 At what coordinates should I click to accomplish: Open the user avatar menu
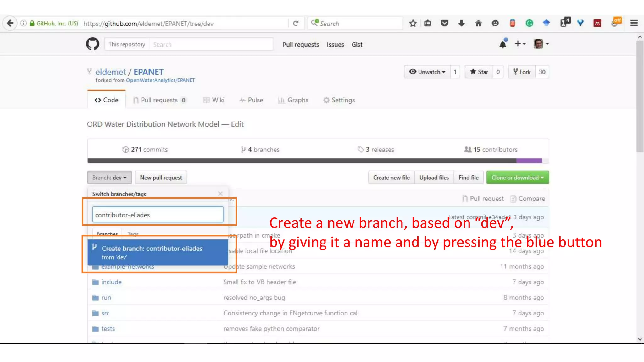(541, 44)
